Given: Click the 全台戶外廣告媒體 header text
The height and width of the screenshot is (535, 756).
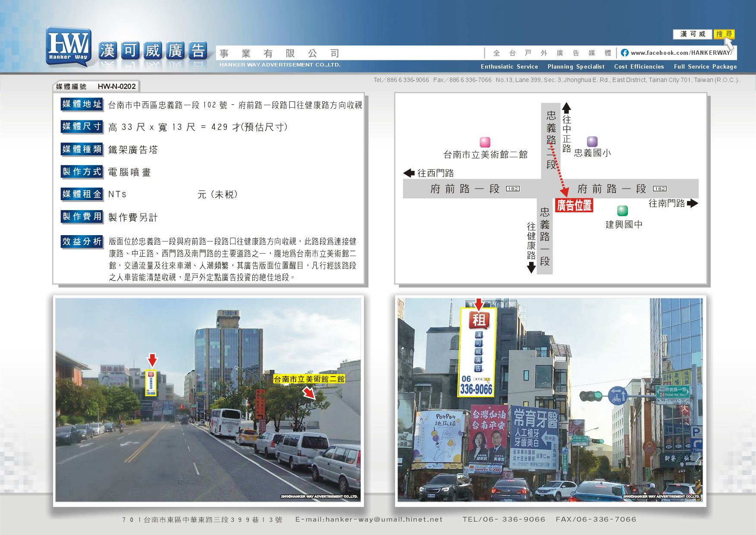Looking at the screenshot, I should click(552, 53).
